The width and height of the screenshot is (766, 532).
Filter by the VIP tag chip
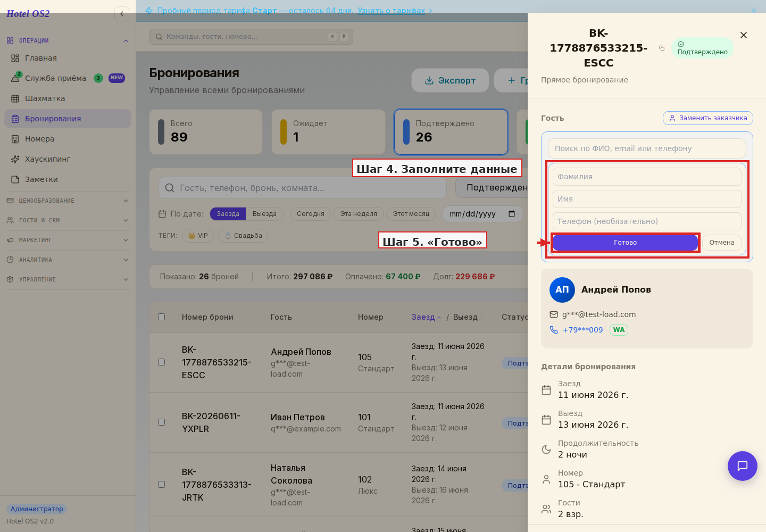tap(198, 236)
